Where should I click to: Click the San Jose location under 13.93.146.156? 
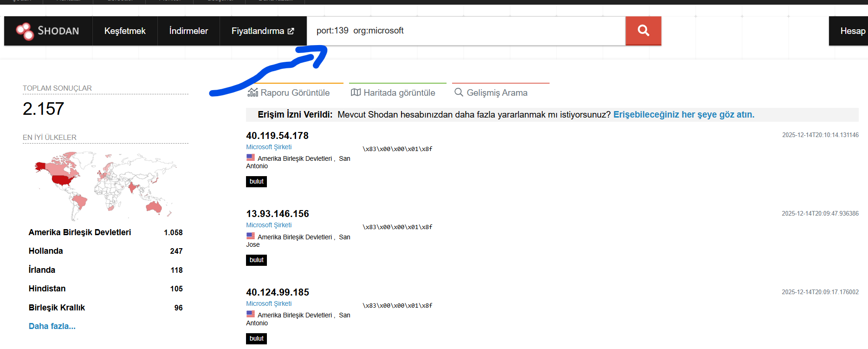pyautogui.click(x=298, y=241)
